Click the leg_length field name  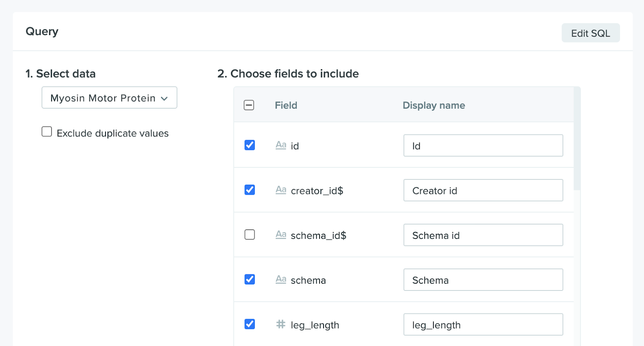(315, 325)
